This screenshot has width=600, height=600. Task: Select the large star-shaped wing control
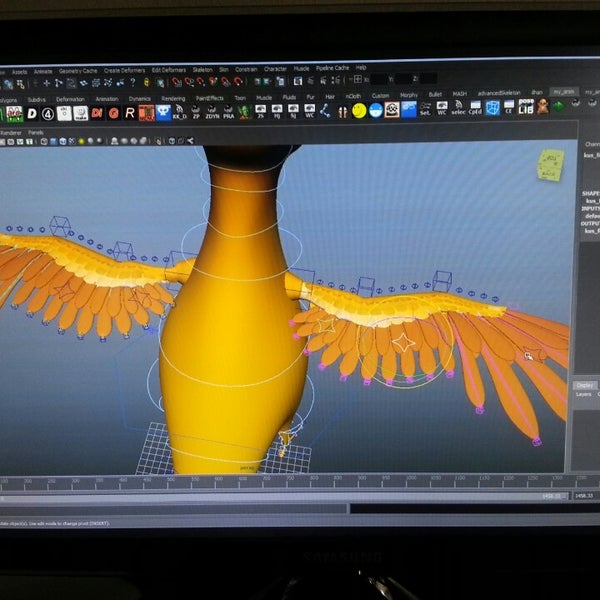(403, 342)
